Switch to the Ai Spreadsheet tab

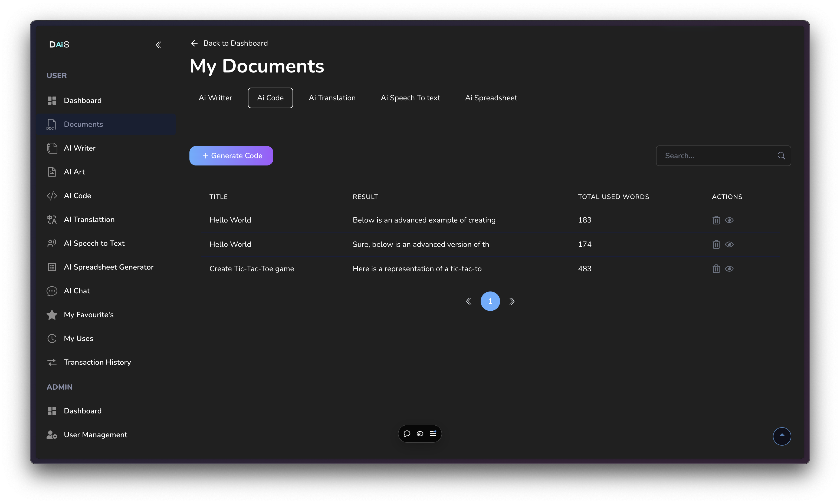[x=491, y=98]
